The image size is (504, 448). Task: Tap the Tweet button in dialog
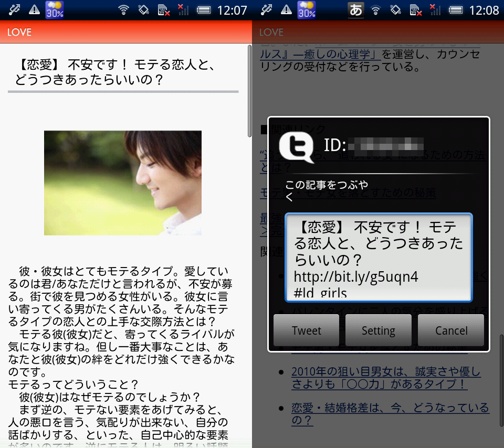(x=306, y=330)
